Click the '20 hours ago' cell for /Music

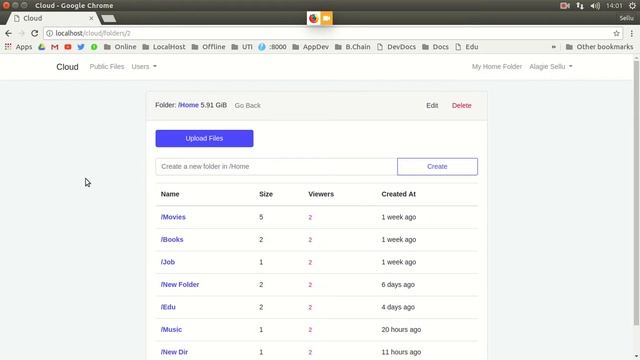pos(401,329)
